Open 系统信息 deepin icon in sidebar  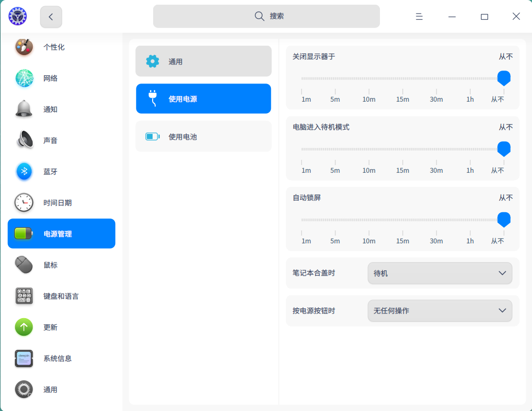pyautogui.click(x=24, y=359)
